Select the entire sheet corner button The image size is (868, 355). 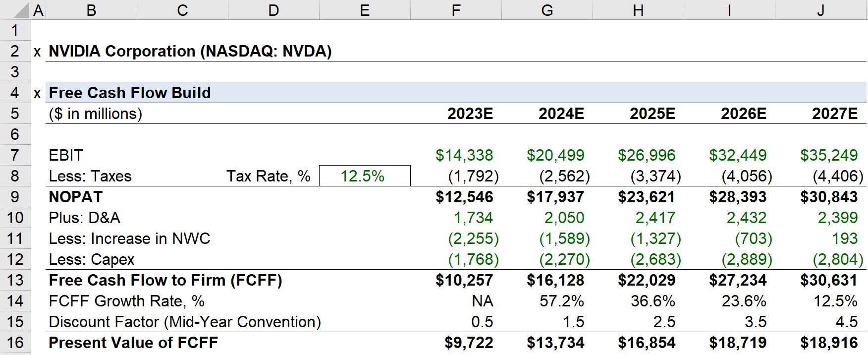pos(15,10)
